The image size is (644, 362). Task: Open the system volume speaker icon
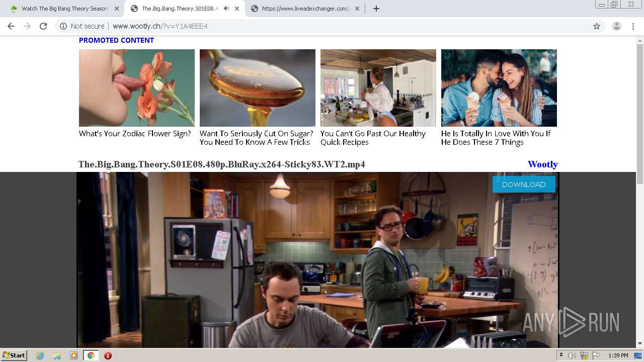[572, 355]
